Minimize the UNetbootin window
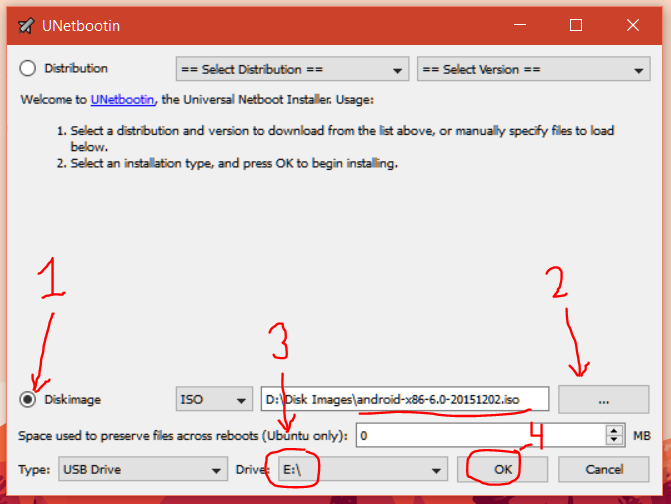The height and width of the screenshot is (504, 671). click(x=520, y=25)
